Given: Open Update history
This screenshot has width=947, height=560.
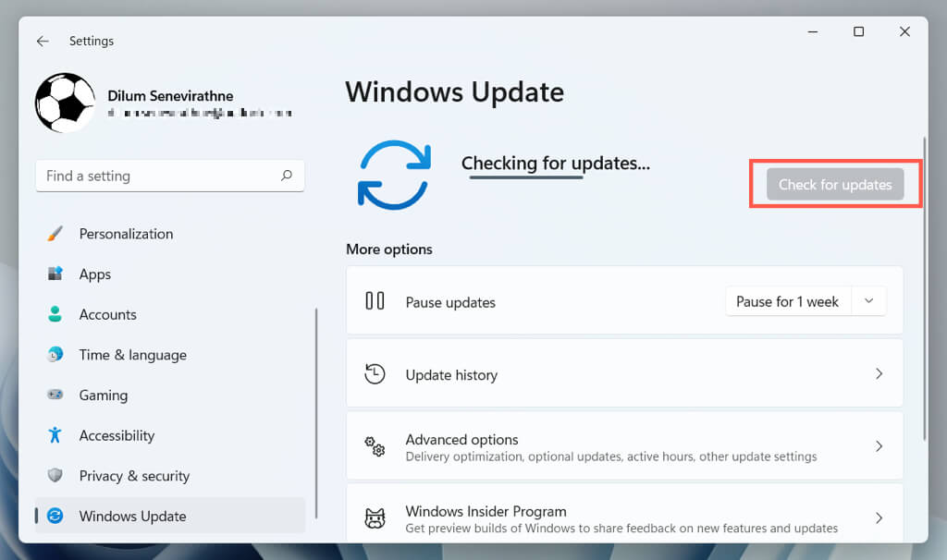Looking at the screenshot, I should pyautogui.click(x=624, y=373).
